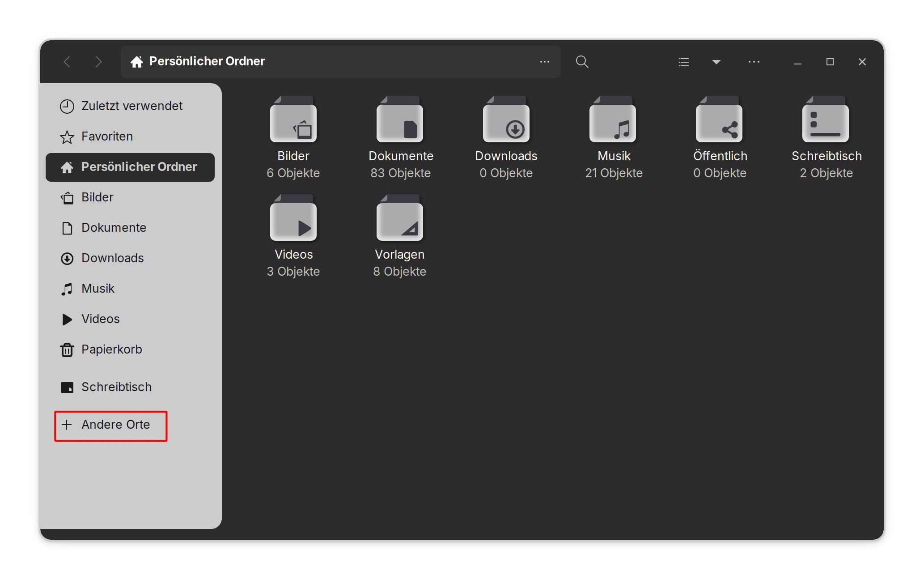Open the main three-dot menu
The width and height of the screenshot is (924, 580).
tap(754, 62)
